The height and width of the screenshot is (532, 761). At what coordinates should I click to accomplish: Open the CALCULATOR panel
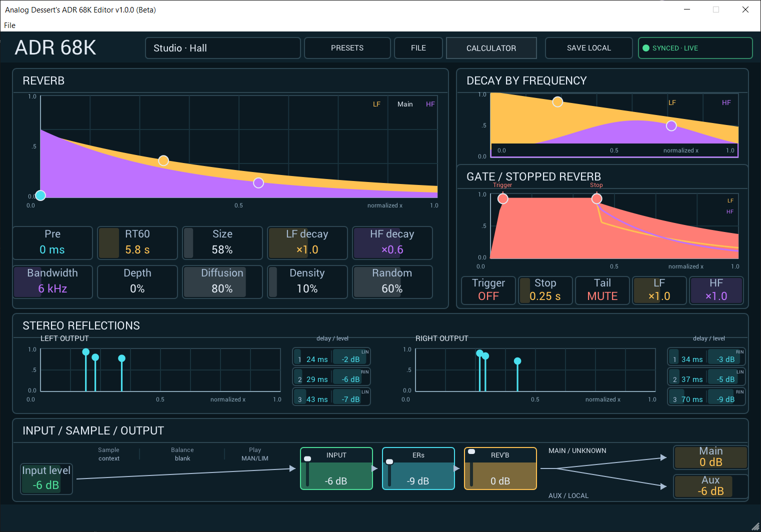(491, 48)
